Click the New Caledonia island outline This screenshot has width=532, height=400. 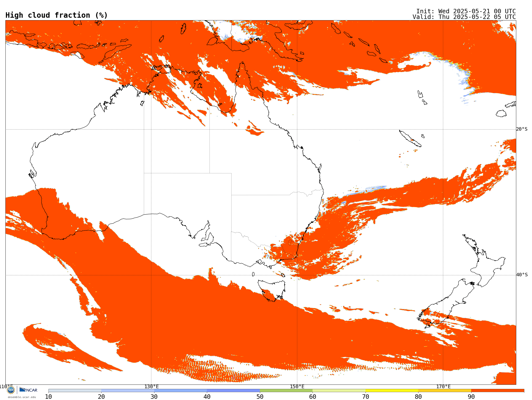[x=410, y=138]
